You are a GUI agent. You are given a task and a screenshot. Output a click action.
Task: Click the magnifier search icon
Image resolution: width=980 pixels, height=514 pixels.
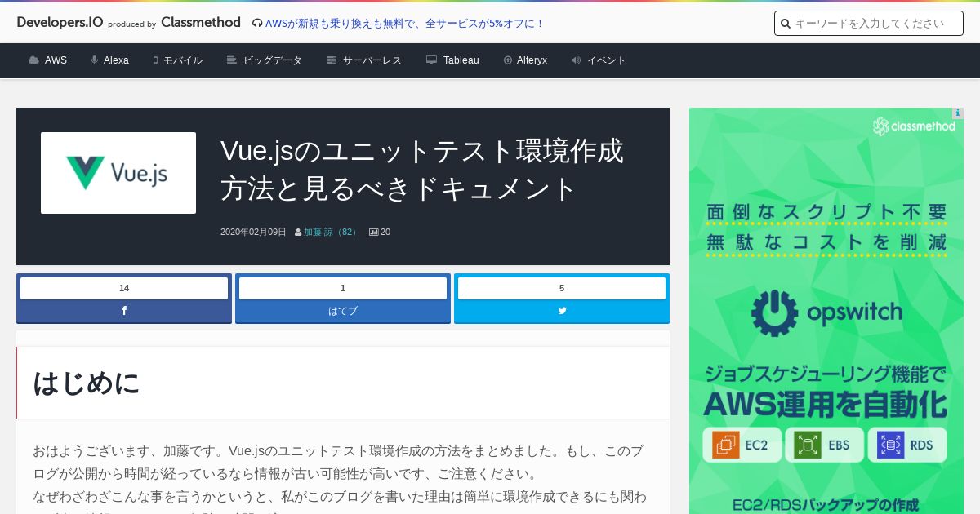[x=785, y=24]
